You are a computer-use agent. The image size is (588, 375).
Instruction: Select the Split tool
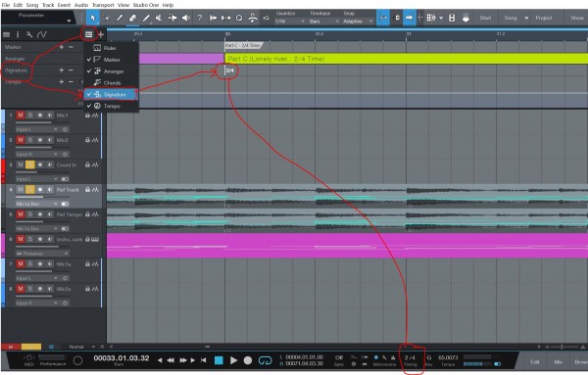(x=120, y=18)
